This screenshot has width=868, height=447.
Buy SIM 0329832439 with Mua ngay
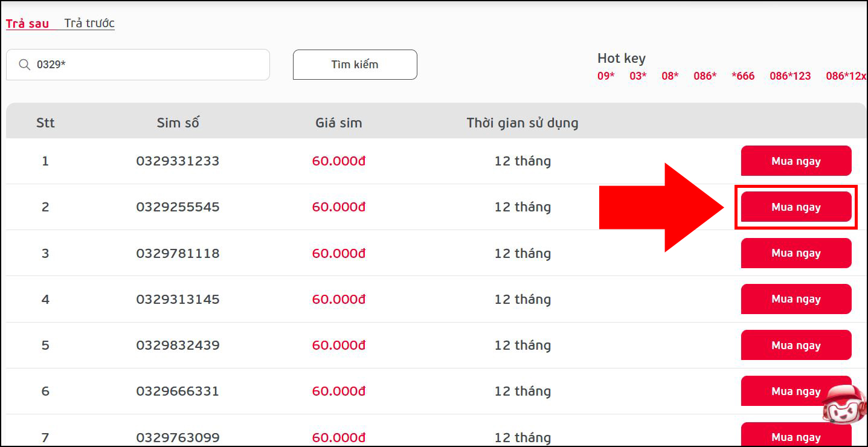click(x=796, y=345)
